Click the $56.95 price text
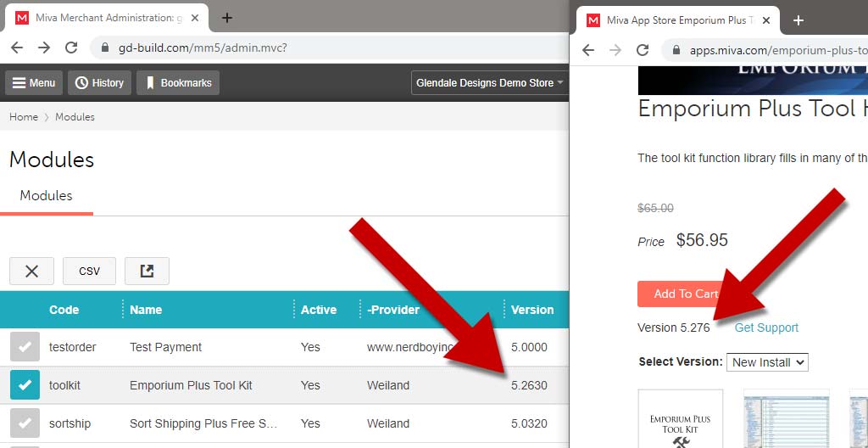The image size is (868, 448). pos(702,240)
